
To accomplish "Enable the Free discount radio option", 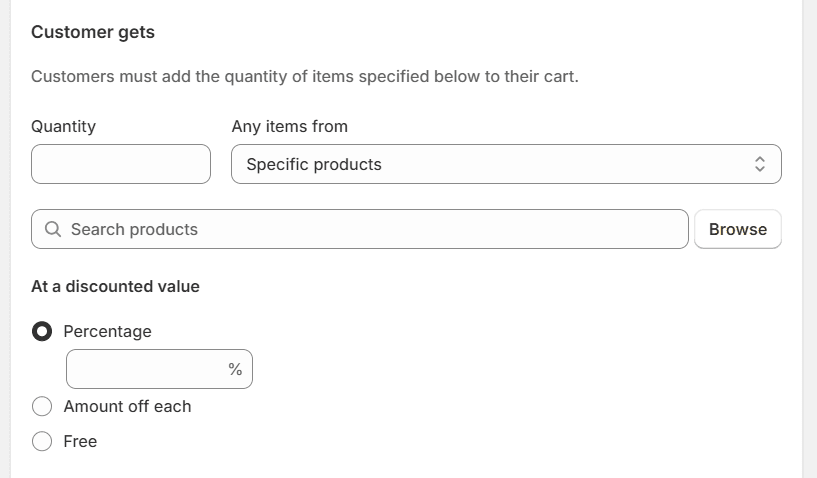I will click(x=42, y=441).
